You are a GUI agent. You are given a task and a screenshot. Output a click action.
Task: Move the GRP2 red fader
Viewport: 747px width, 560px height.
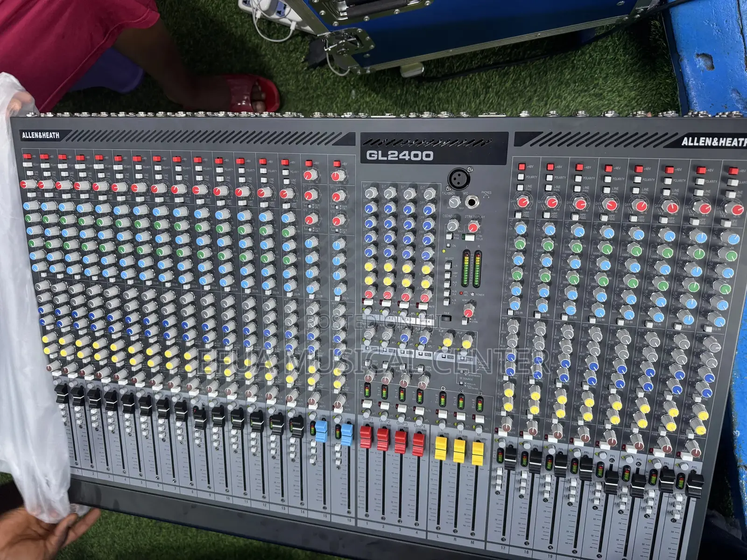click(x=383, y=439)
